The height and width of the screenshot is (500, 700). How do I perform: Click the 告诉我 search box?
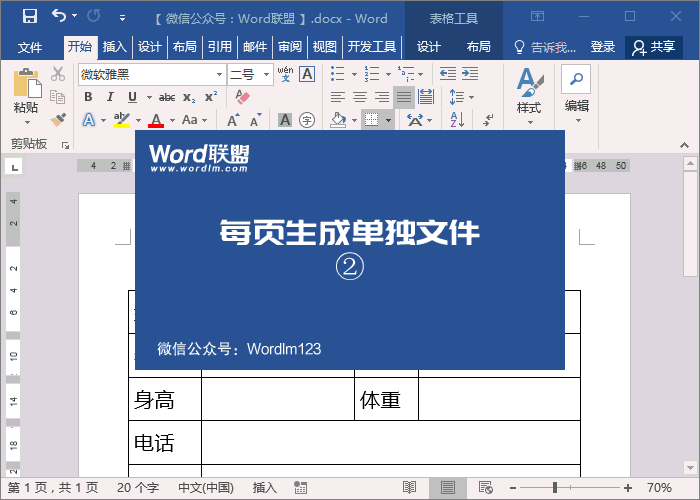pyautogui.click(x=545, y=47)
